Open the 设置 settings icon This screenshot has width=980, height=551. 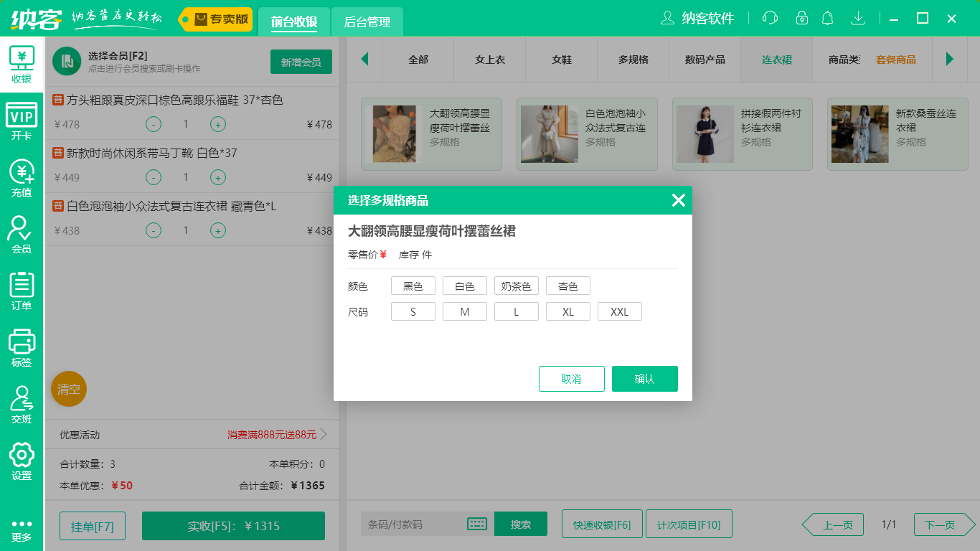[x=22, y=459]
